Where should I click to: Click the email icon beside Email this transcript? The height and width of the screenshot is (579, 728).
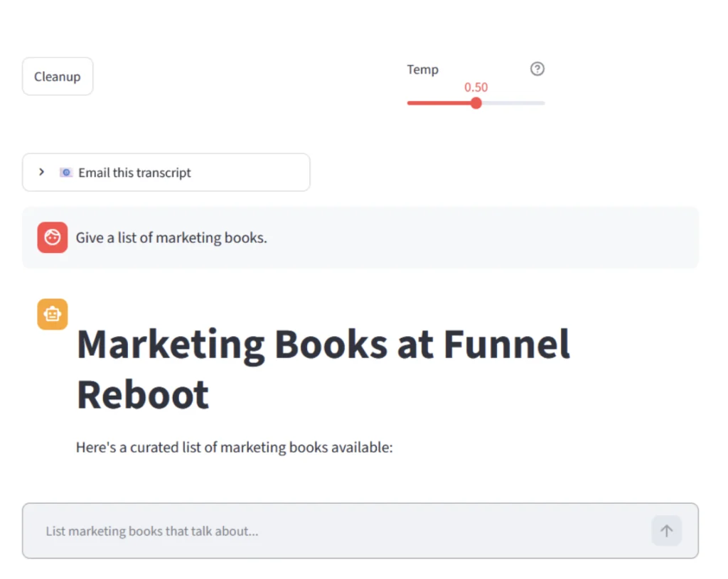click(x=66, y=173)
